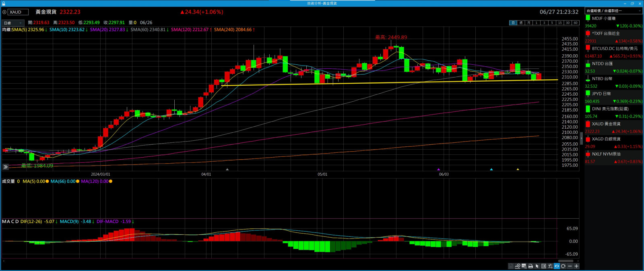The image size is (644, 271).
Task: Click the XAUD symbol input field
Action: [18, 12]
